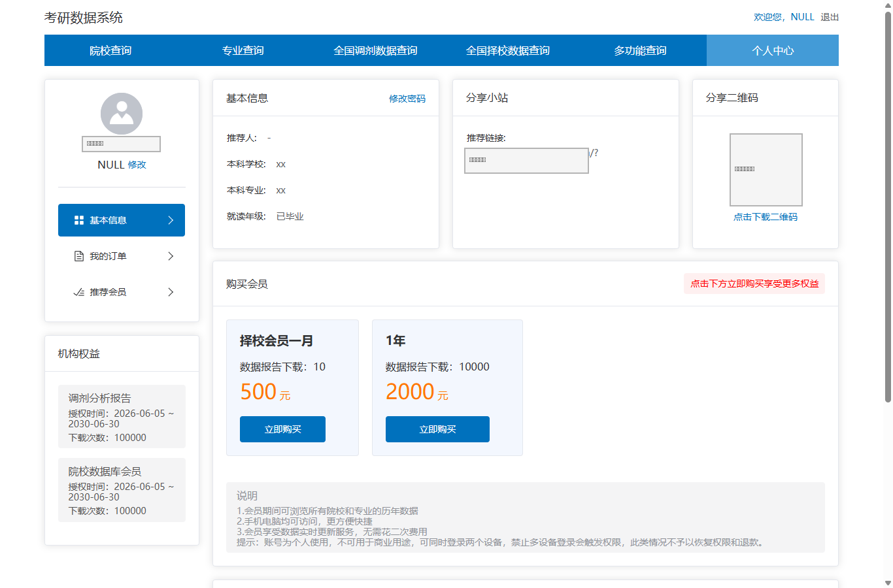
Task: Expand the 推荐会员 sidebar chevron
Action: tap(171, 292)
